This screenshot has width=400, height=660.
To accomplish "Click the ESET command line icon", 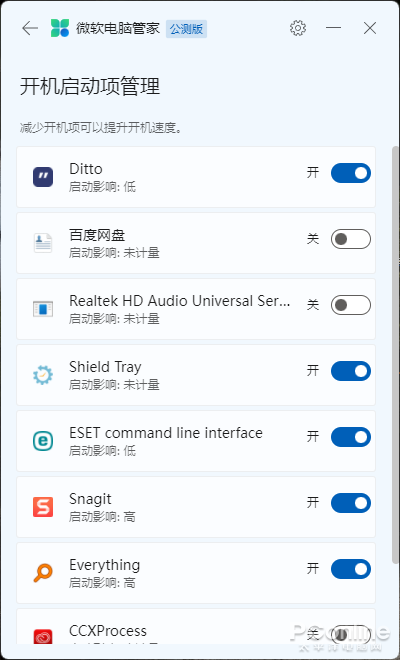I will 43,441.
